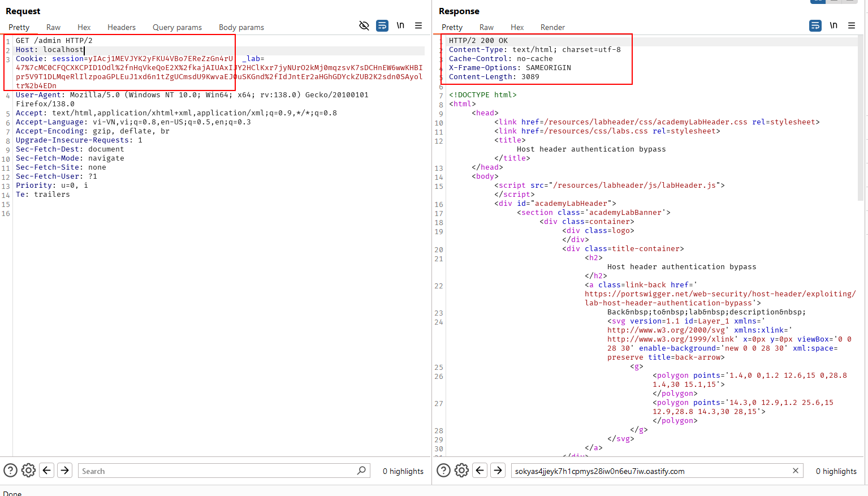
Task: Go to next search match in Request
Action: pos(65,471)
